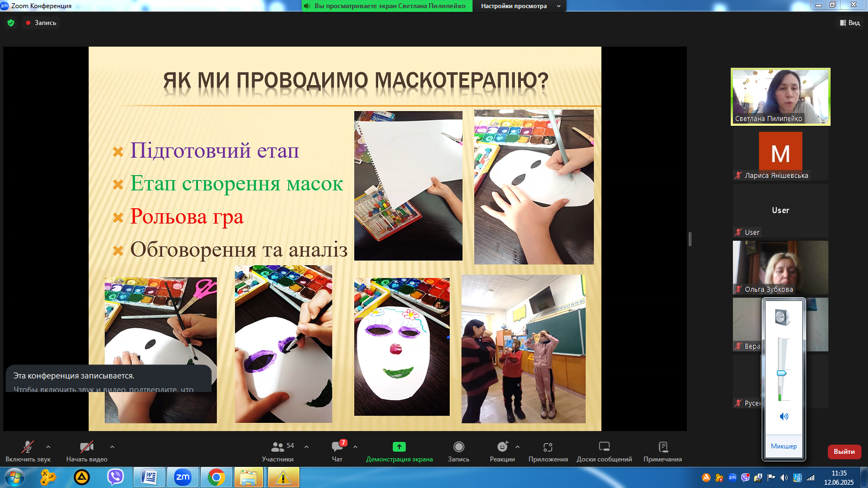The height and width of the screenshot is (488, 868).
Task: Mute speakers in volume popup
Action: (784, 416)
